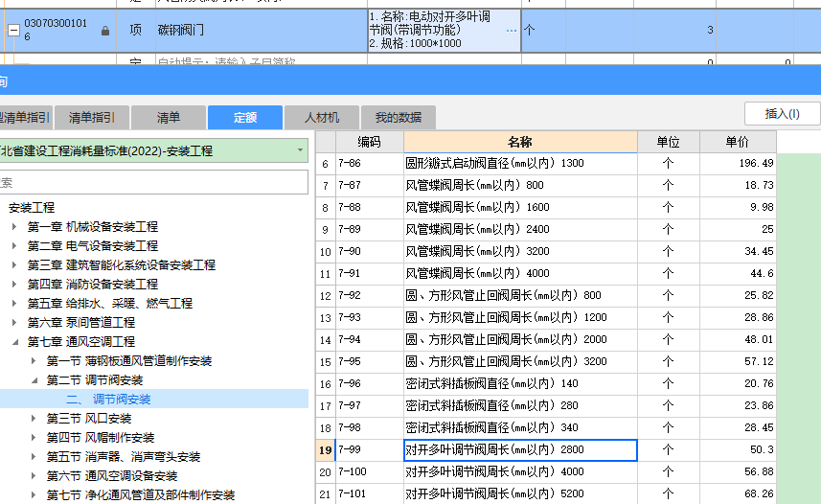
Task: Select row 7-95 风管止回阀周长 3200
Action: [x=546, y=361]
